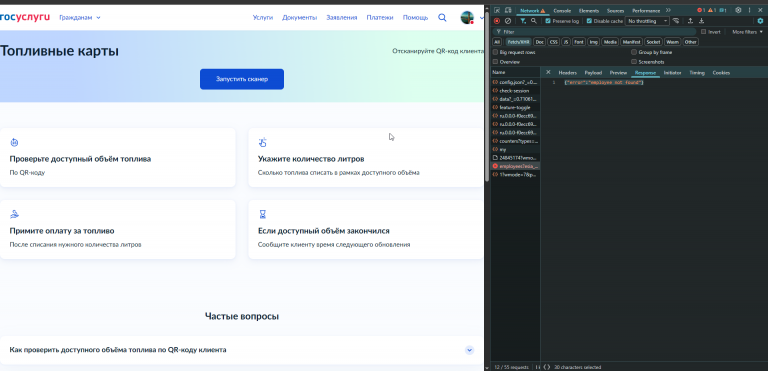Open the Платежи link in the header
This screenshot has height=371, width=768.
[x=380, y=18]
